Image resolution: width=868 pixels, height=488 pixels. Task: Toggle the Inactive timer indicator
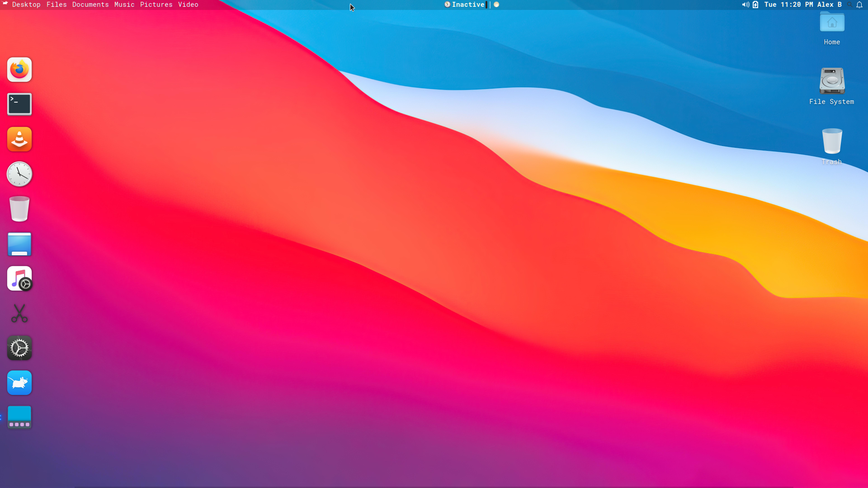[x=467, y=5]
